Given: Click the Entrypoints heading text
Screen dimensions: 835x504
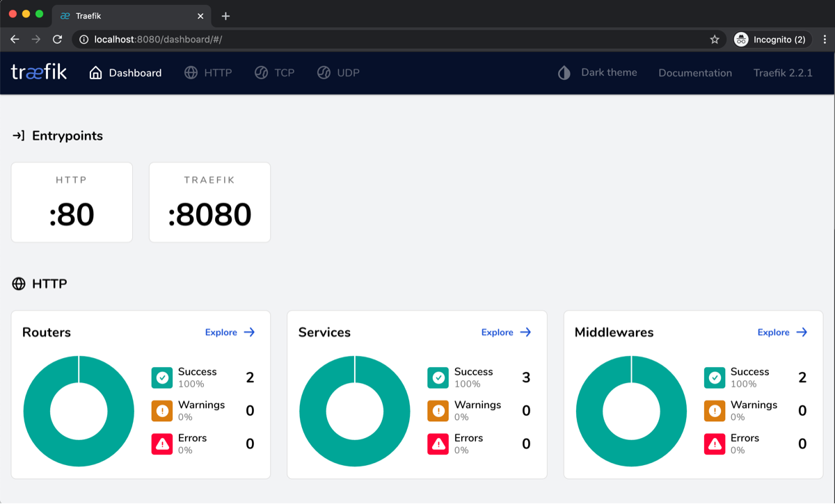Looking at the screenshot, I should 67,136.
